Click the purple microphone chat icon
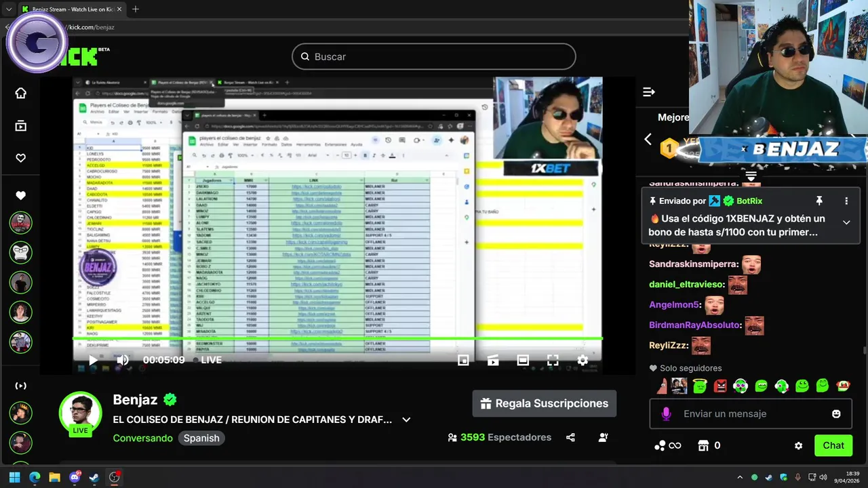Screen dimensions: 868x488 pos(667,413)
